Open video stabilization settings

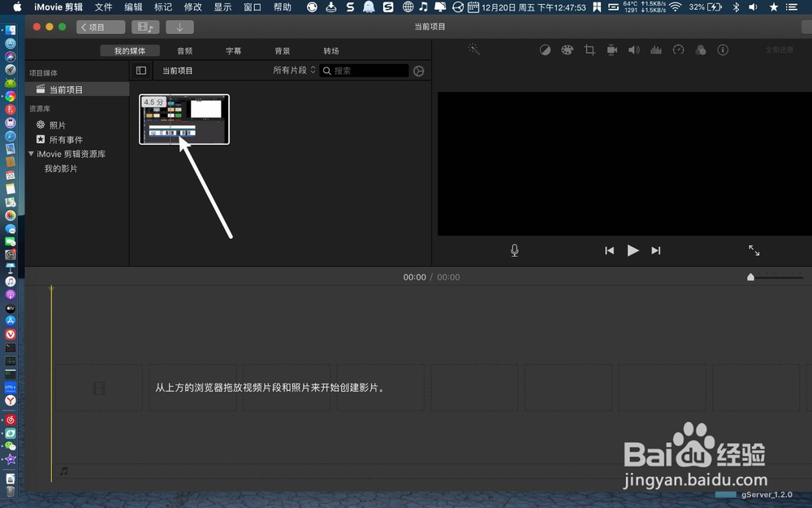tap(611, 50)
